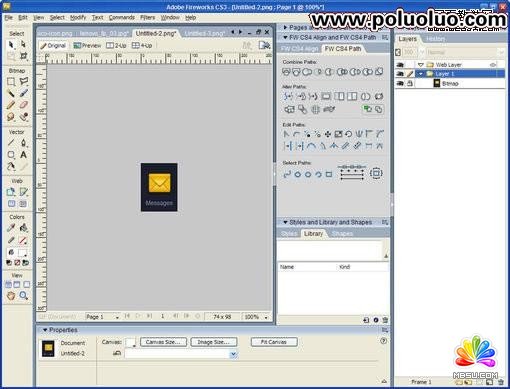
Task: Click the stroke color swatch
Action: (x=23, y=240)
